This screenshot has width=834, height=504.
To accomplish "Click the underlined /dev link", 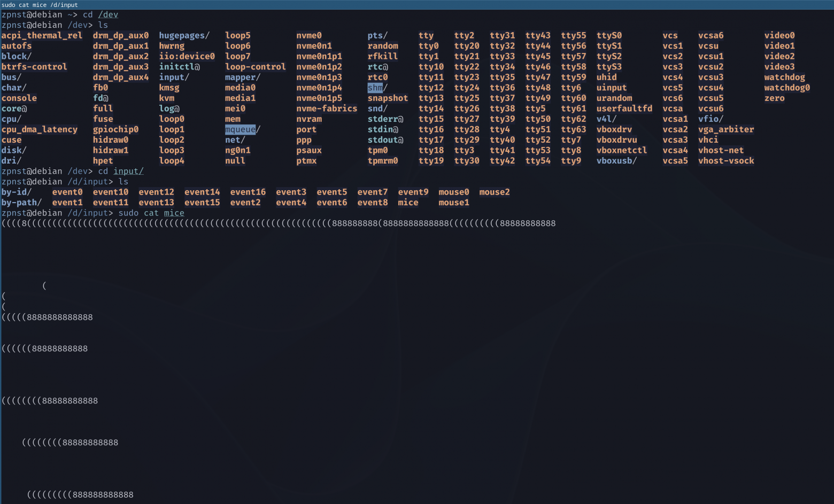I will 108,14.
